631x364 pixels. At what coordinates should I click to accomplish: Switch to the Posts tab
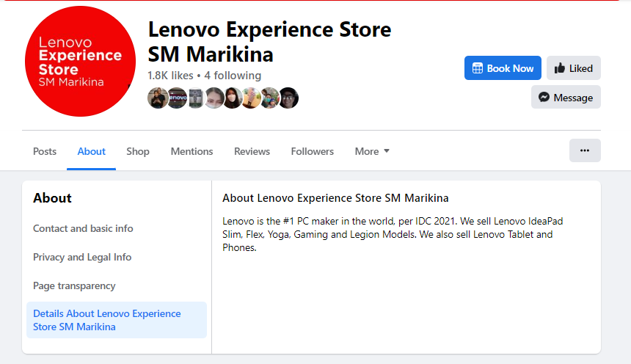pyautogui.click(x=45, y=151)
